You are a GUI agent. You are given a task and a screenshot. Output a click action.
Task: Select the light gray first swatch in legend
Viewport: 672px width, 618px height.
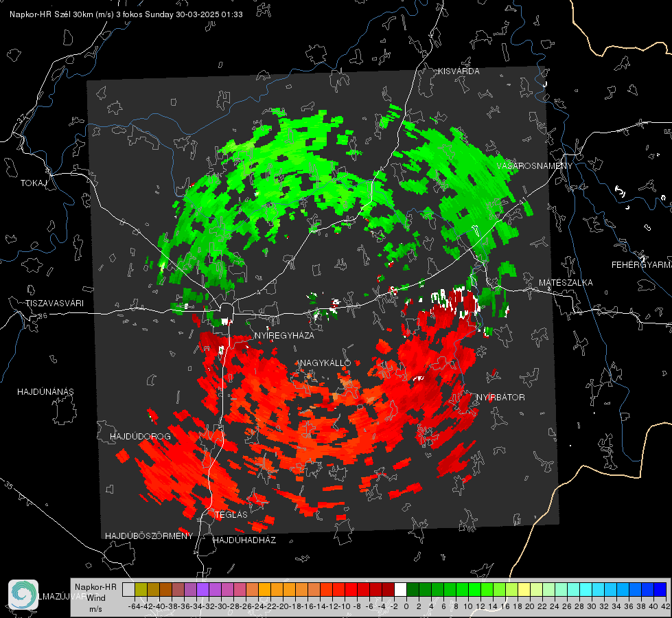coord(128,589)
